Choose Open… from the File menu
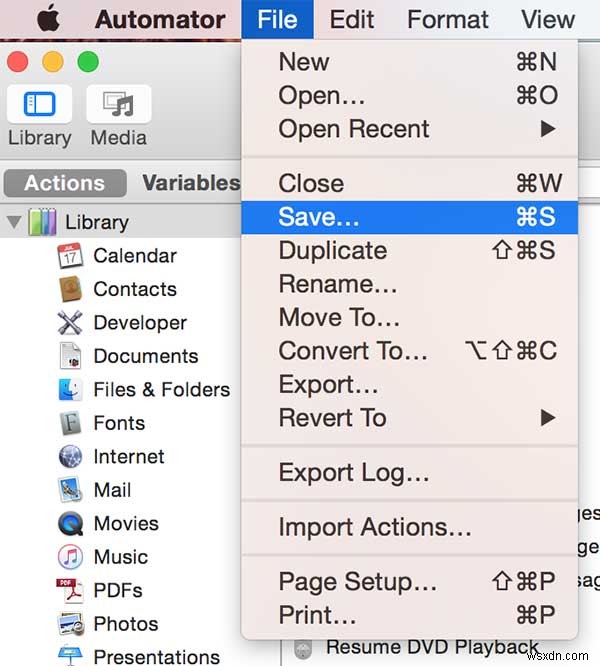This screenshot has width=600, height=666. [x=409, y=96]
